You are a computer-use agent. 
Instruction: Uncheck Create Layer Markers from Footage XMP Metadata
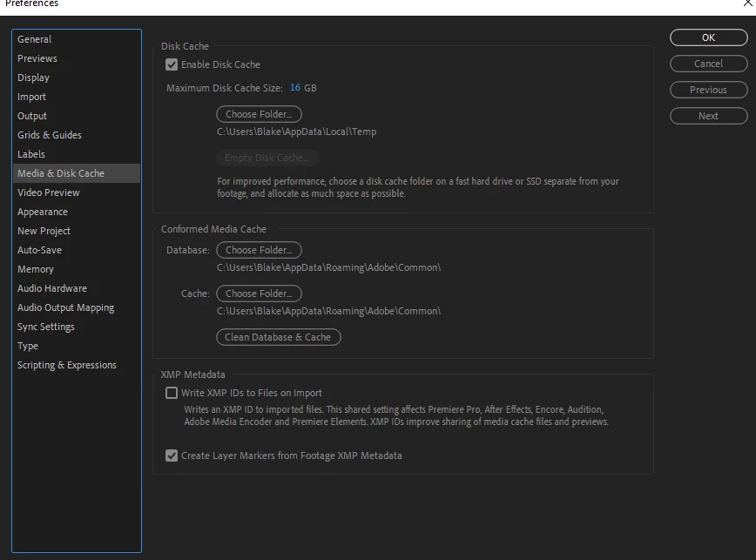click(x=172, y=455)
